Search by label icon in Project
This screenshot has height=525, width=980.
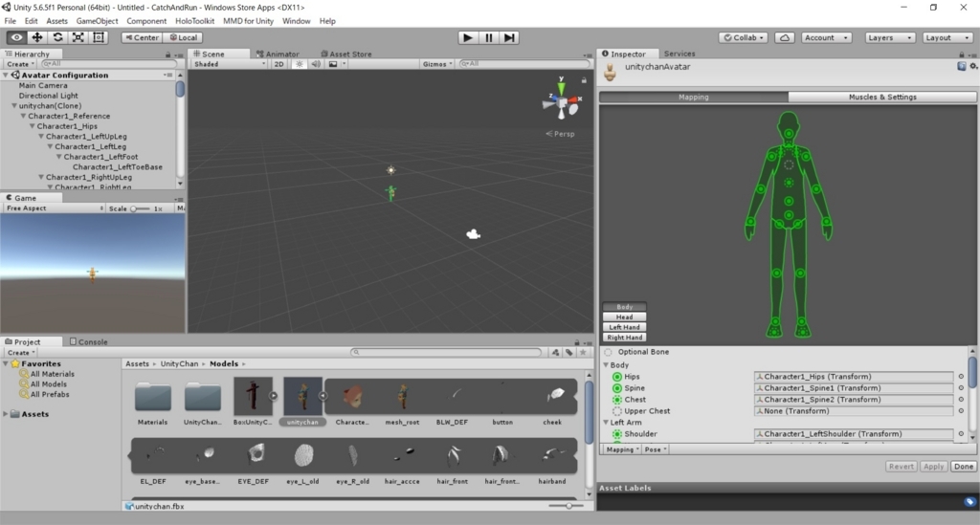tap(568, 352)
